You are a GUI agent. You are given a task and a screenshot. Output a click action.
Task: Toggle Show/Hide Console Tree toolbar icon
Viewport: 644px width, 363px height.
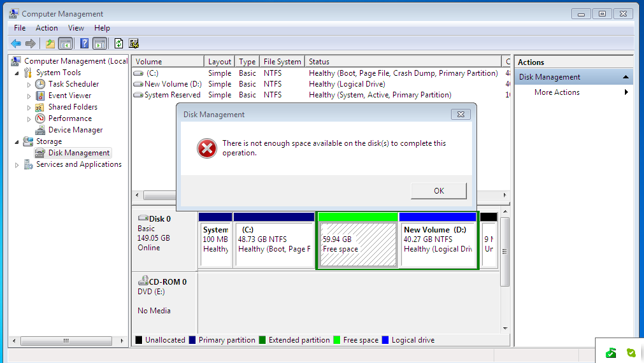click(66, 43)
